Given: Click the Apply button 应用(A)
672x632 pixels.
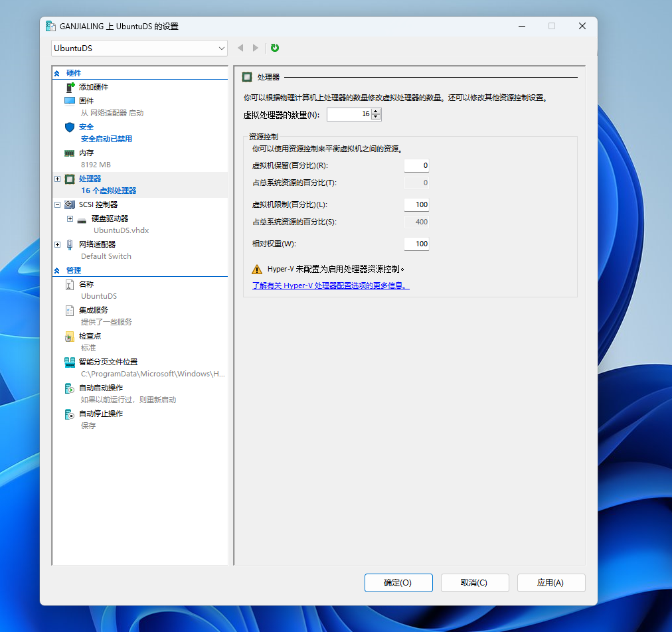Looking at the screenshot, I should [x=551, y=583].
